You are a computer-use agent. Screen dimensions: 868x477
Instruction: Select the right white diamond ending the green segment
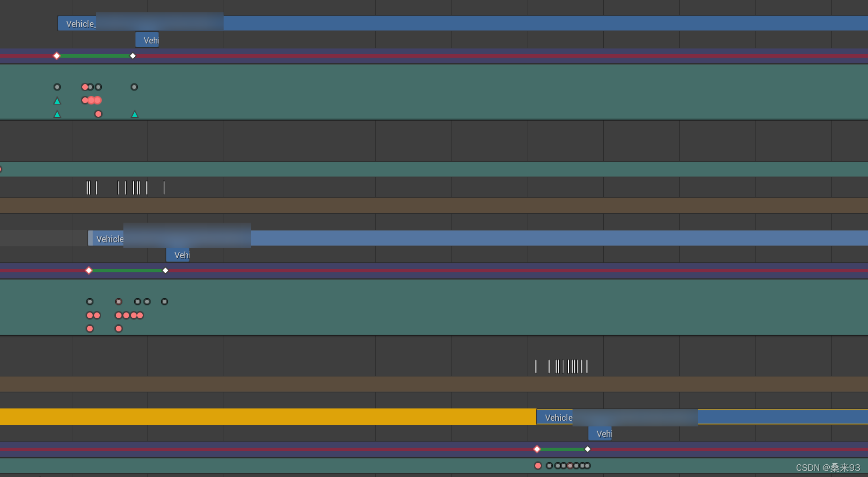pos(133,56)
